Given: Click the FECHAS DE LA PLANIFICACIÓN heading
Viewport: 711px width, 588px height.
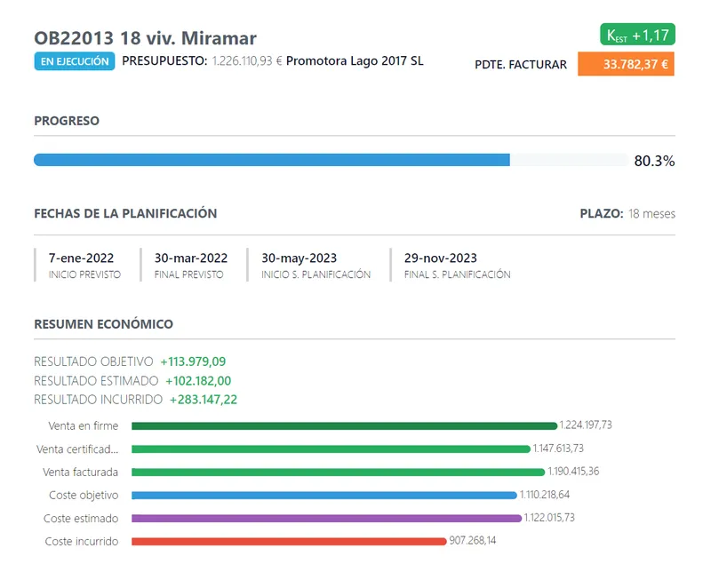Looking at the screenshot, I should pos(125,213).
